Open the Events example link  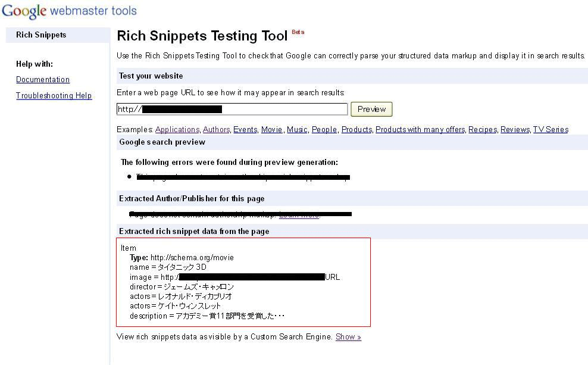(245, 129)
